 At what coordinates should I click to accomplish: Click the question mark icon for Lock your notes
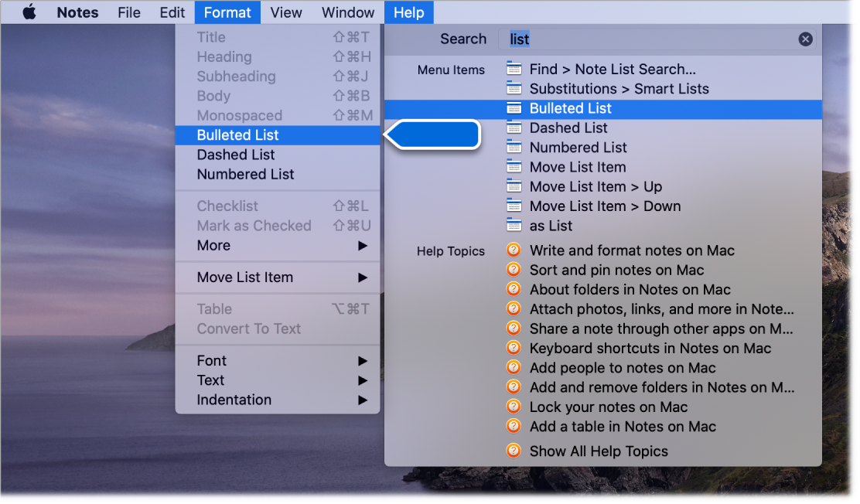pos(514,407)
